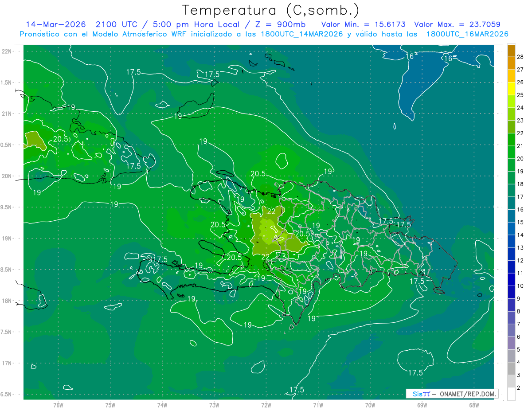
Task: Click the "22N" latitude axis label
Action: click(x=7, y=51)
